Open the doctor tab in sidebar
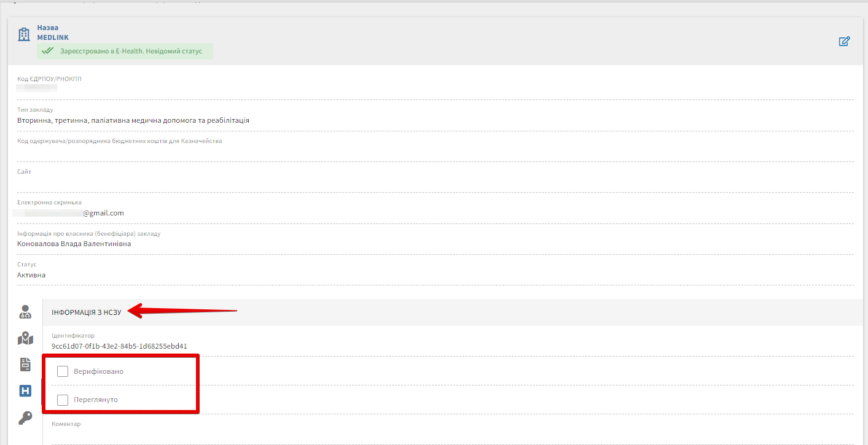 25,312
